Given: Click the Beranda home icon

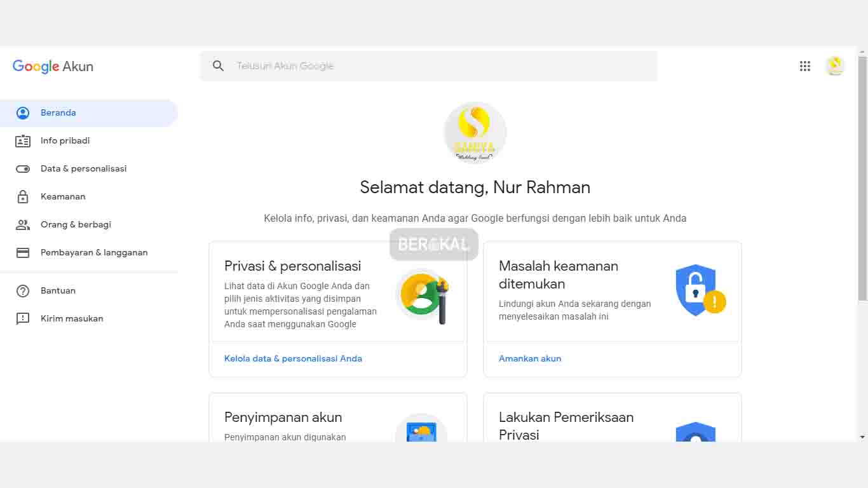Looking at the screenshot, I should (x=23, y=112).
